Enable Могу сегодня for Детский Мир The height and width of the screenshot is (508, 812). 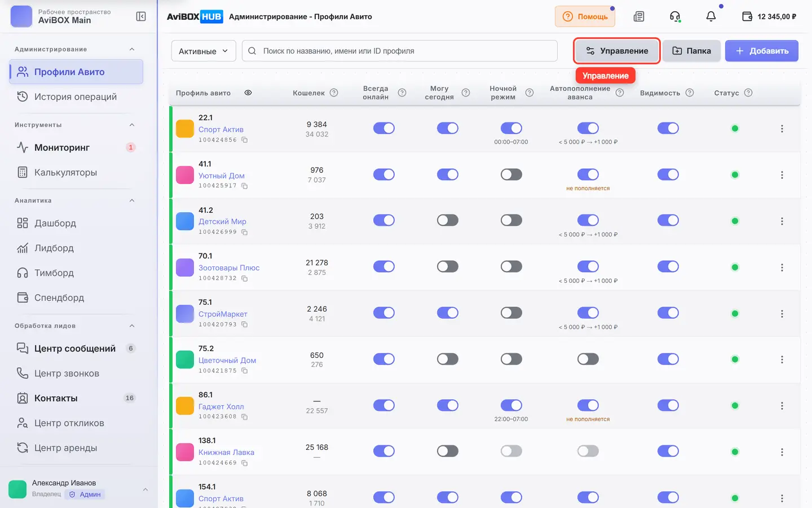448,220
